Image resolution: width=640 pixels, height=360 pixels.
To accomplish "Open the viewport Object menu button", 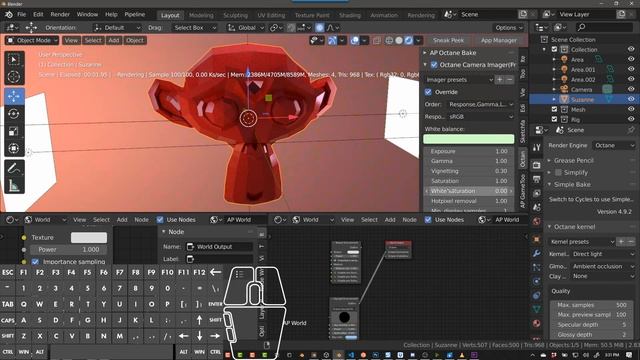I will coord(135,40).
